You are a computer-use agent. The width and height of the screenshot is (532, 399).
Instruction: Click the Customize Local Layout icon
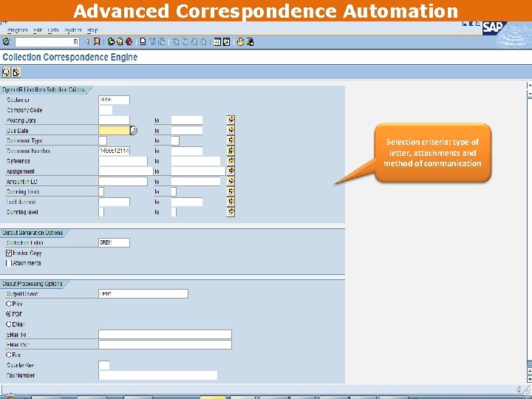pos(250,41)
